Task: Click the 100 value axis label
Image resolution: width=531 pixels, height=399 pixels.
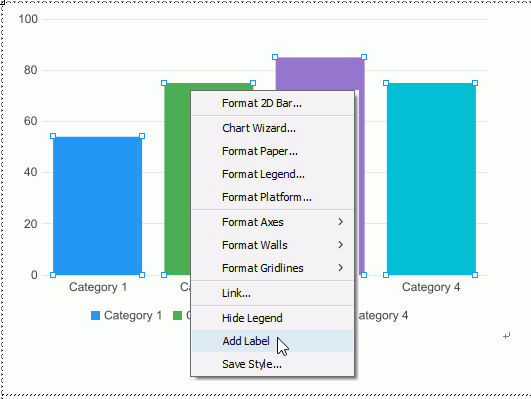Action: pos(28,19)
